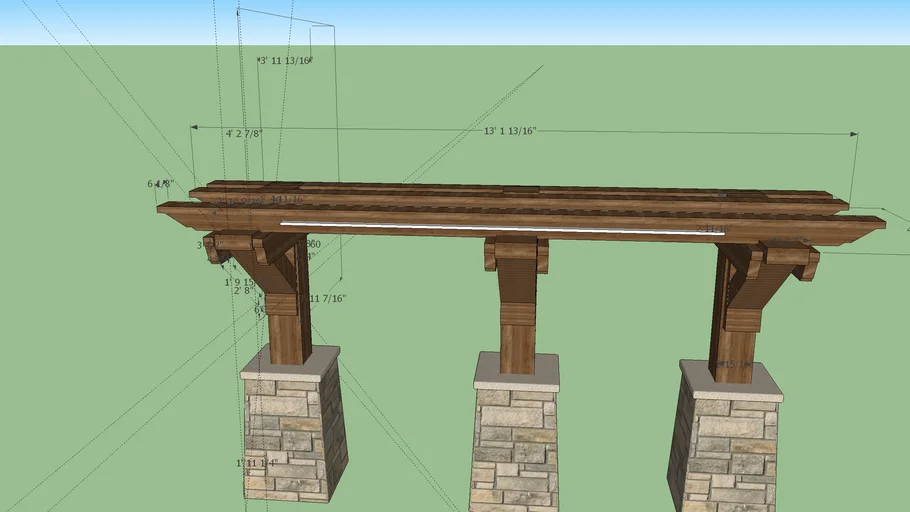Click the 3' 11 13/16" dimension label
The image size is (910, 512).
point(286,61)
